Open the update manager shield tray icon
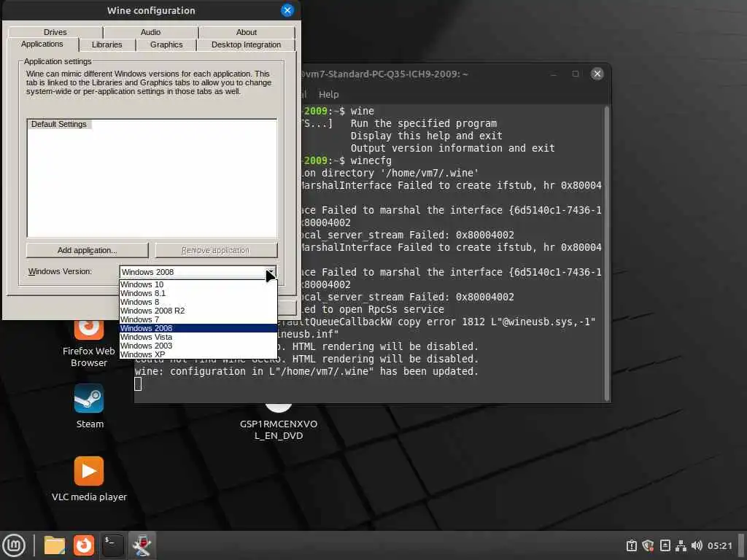Image resolution: width=747 pixels, height=560 pixels. [648, 545]
